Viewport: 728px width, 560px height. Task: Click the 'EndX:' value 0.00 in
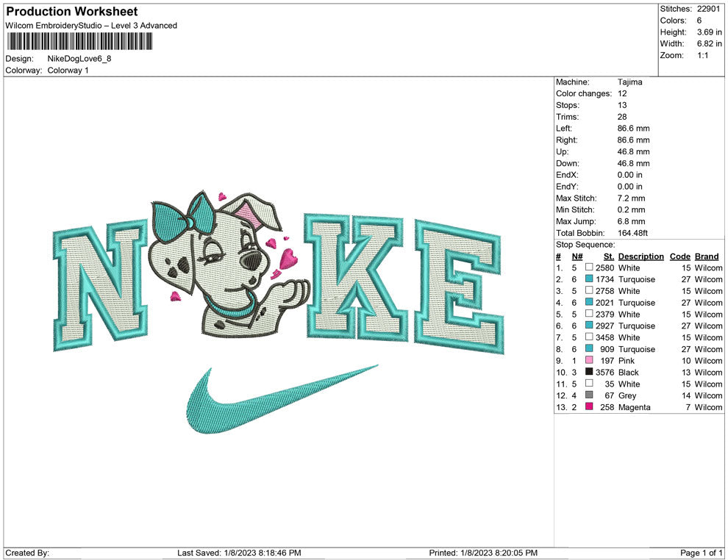(x=629, y=174)
